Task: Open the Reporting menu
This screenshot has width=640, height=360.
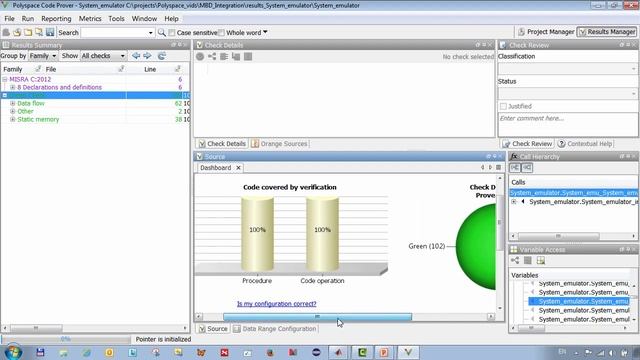Action: click(56, 19)
